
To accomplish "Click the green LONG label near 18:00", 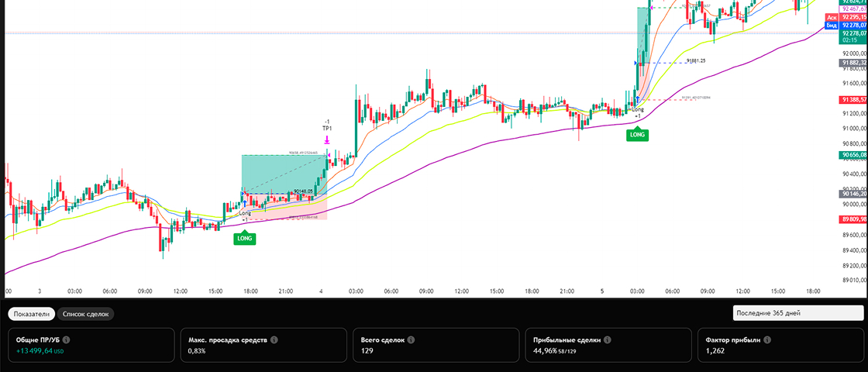I will click(245, 239).
